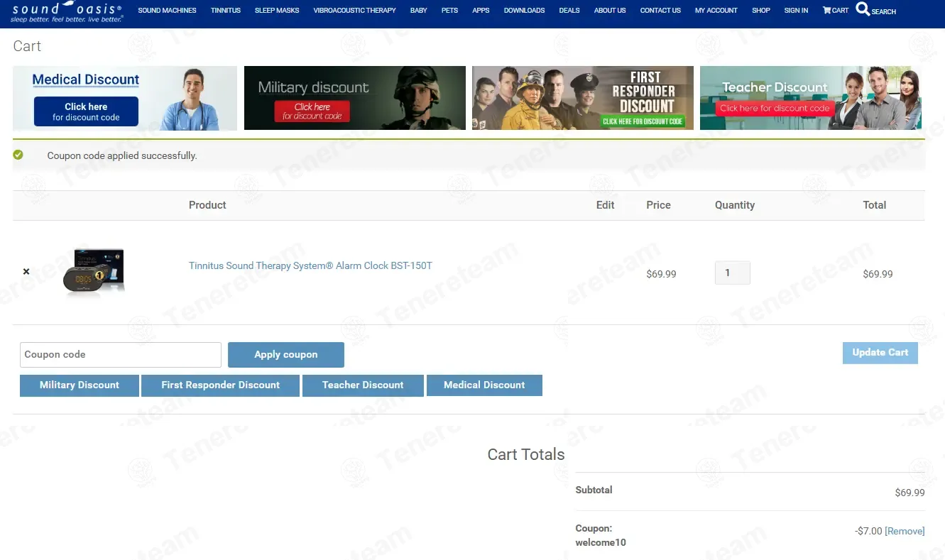Open the Shop menu item

[761, 11]
